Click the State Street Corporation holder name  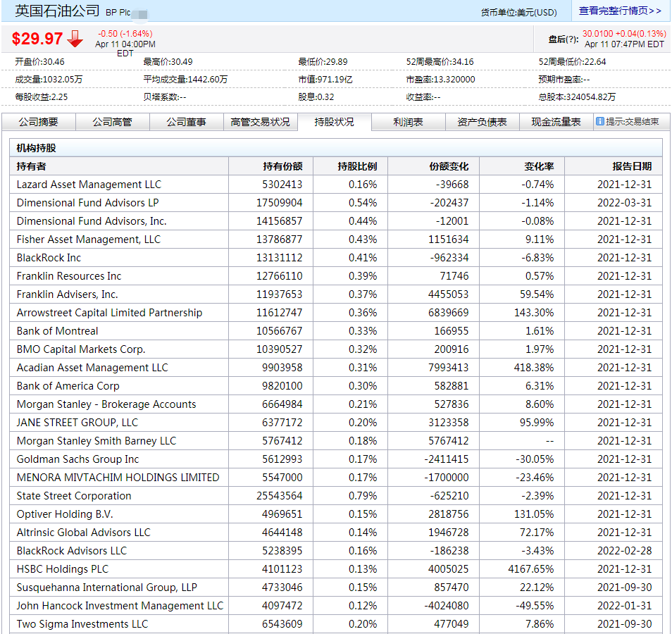click(74, 496)
